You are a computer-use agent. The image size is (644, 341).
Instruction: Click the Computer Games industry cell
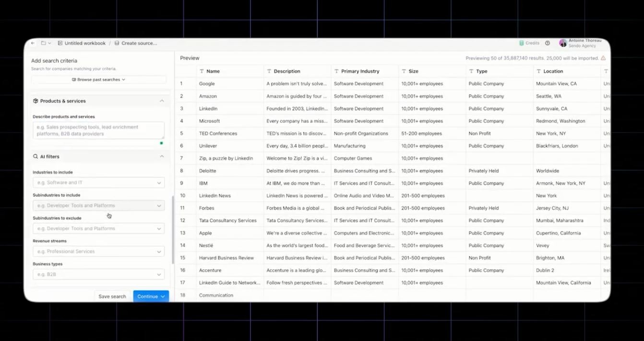tap(365, 158)
